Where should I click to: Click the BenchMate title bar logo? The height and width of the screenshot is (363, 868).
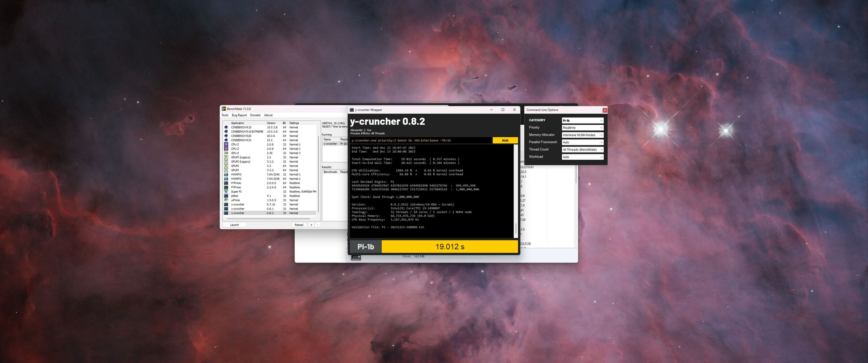224,109
